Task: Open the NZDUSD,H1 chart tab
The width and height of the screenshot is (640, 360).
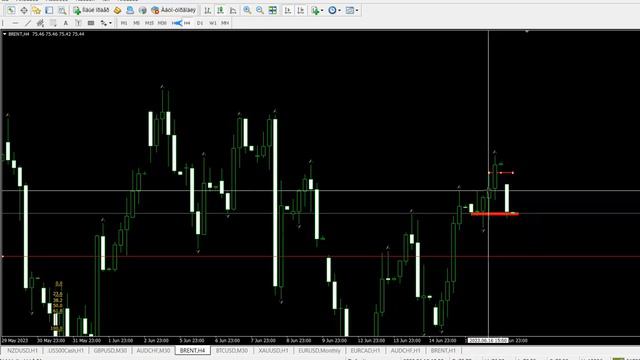Action: 22,351
